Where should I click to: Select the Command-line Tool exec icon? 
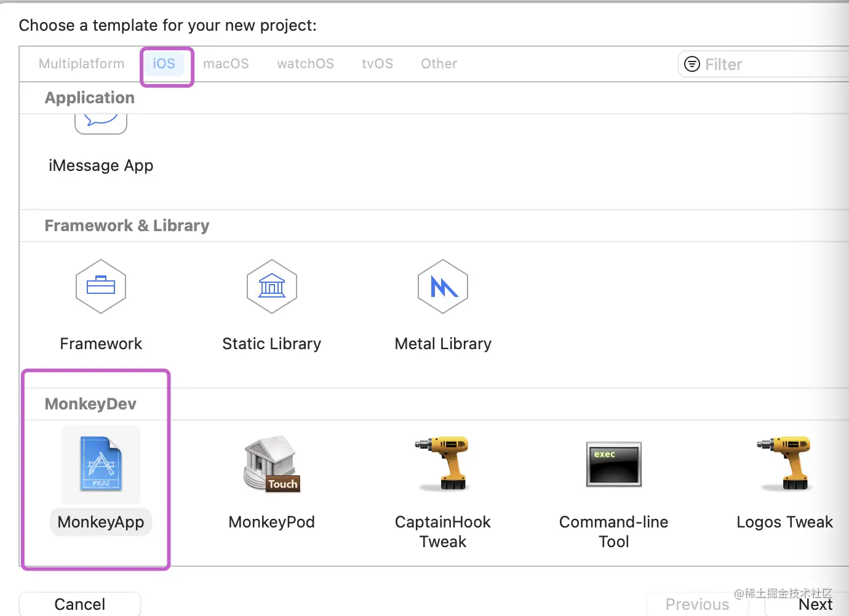[614, 464]
